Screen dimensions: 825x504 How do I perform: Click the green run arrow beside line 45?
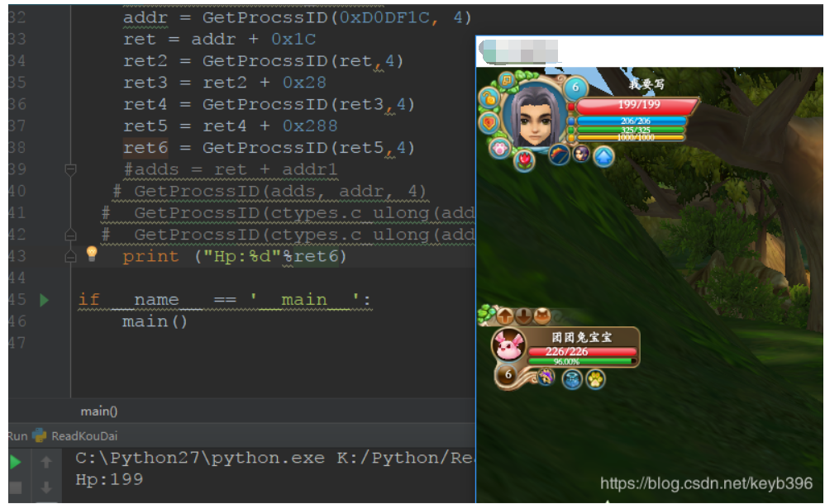click(44, 300)
